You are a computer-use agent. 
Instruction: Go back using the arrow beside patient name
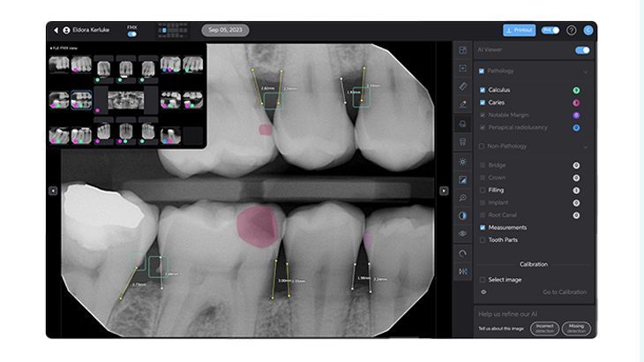[x=56, y=30]
